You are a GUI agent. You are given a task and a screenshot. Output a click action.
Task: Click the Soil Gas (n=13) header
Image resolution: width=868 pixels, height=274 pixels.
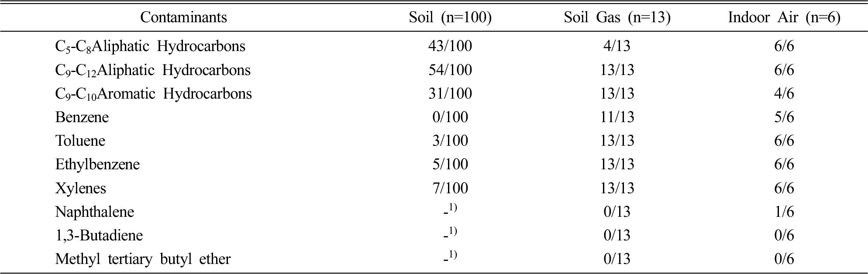point(617,18)
